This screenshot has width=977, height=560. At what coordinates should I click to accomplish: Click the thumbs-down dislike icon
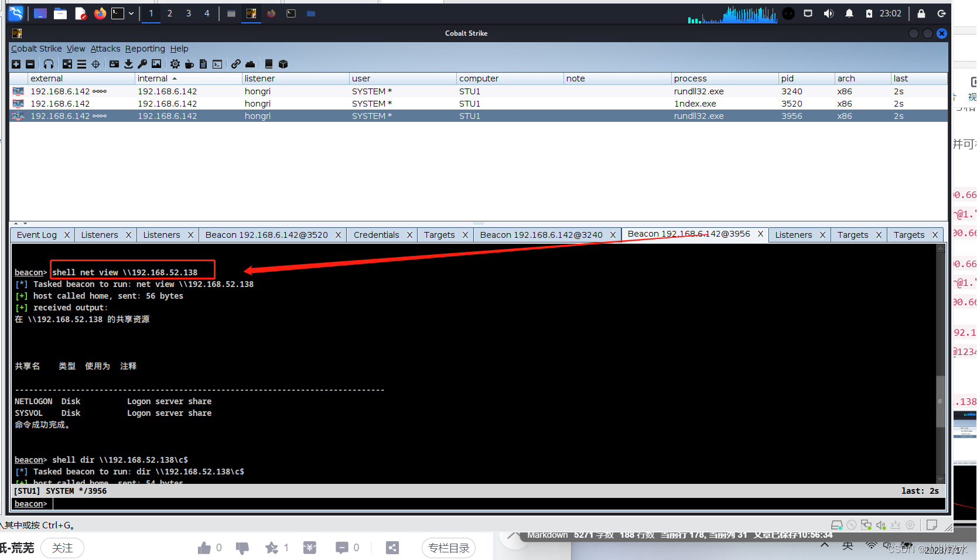click(242, 548)
